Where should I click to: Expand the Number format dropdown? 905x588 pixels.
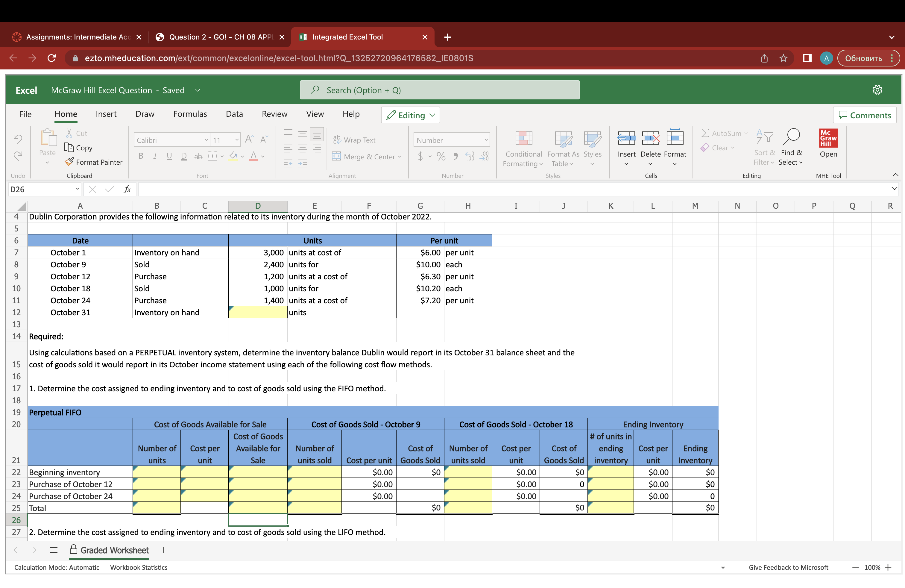pyautogui.click(x=486, y=140)
